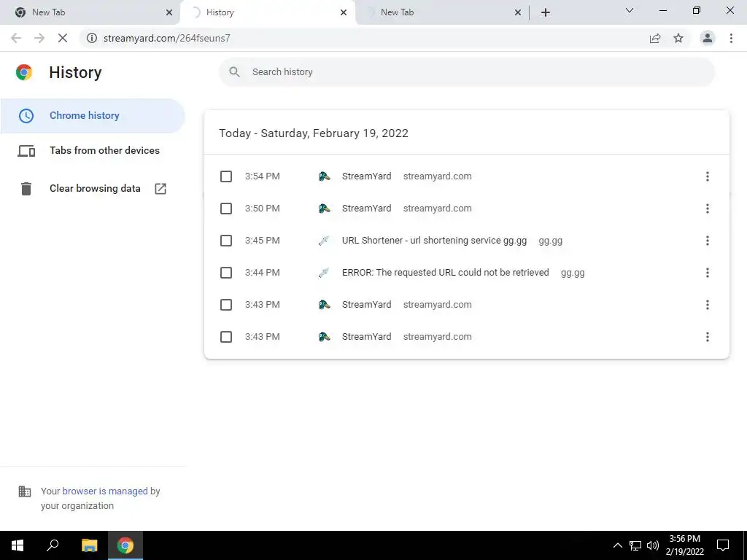Check the 3:44 PM ERROR entry
747x560 pixels.
226,273
